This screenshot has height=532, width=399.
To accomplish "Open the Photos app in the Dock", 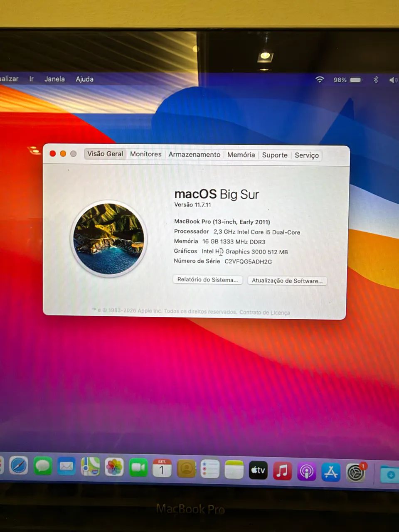I will coord(114,468).
